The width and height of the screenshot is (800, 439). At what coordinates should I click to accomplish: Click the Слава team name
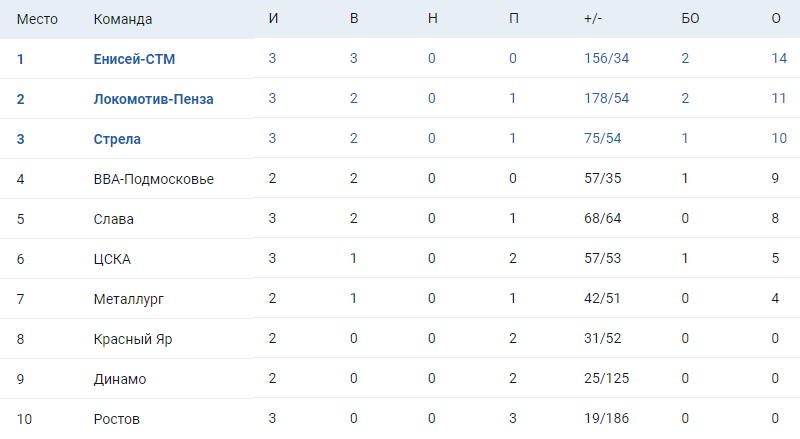point(113,219)
